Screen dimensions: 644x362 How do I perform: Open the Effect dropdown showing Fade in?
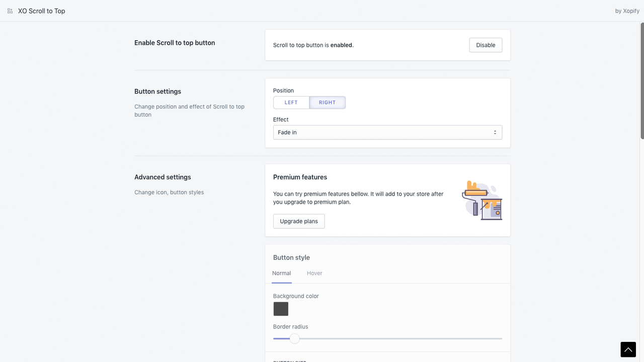387,132
